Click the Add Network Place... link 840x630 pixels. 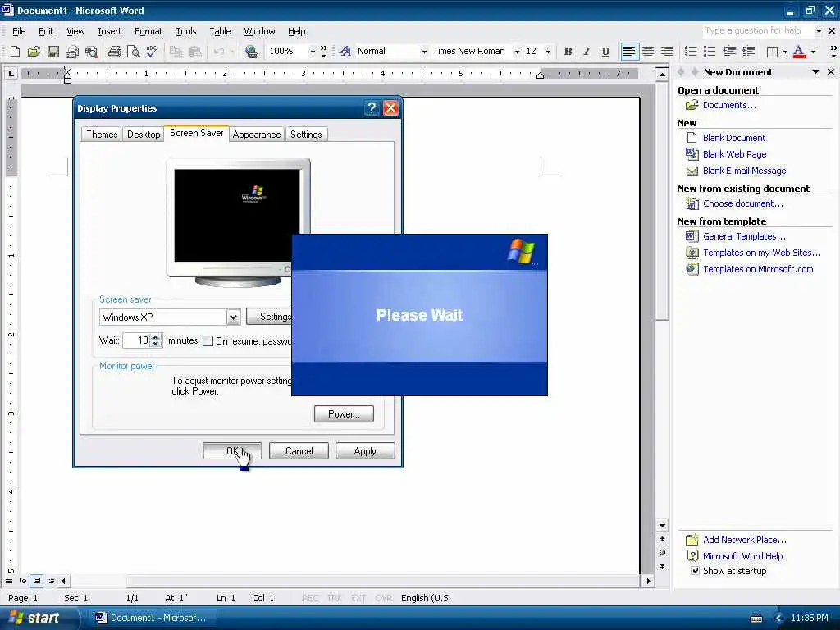pos(745,540)
